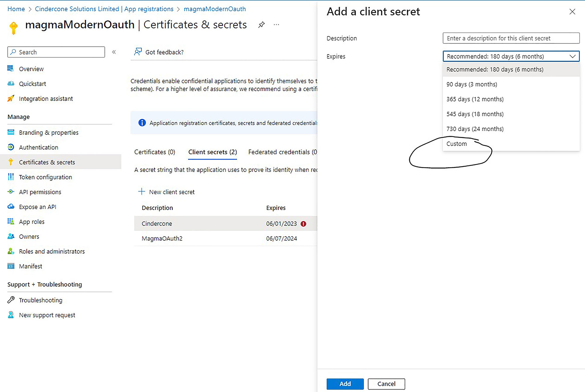The height and width of the screenshot is (392, 585).
Task: Select 90 days (3 months) option
Action: click(511, 84)
